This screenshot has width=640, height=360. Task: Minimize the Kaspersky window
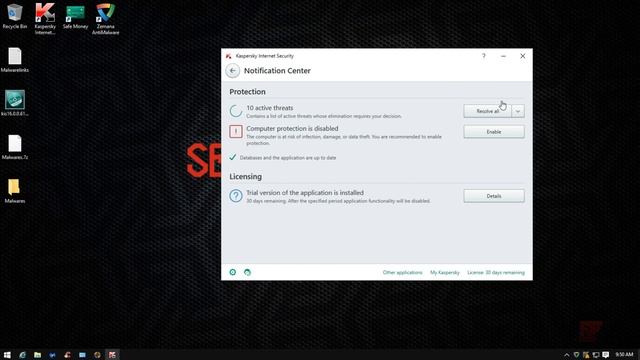[503, 56]
